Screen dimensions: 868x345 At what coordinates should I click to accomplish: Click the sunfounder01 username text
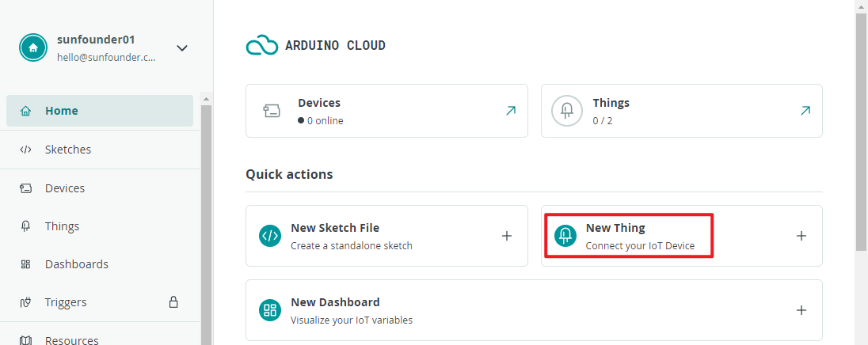(x=96, y=40)
